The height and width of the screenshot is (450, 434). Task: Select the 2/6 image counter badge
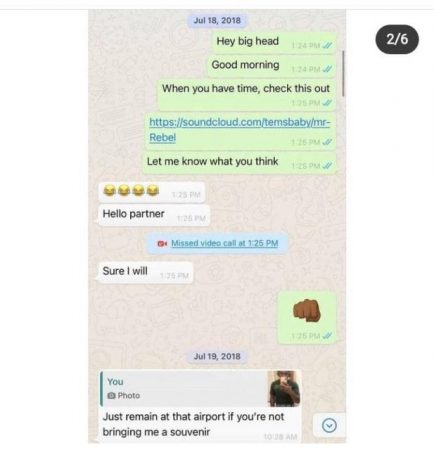pyautogui.click(x=397, y=39)
